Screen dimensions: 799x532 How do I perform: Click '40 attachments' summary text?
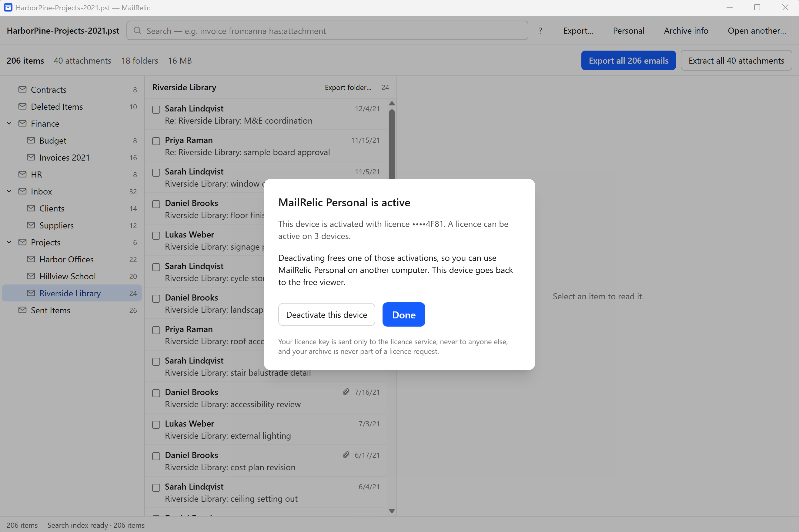(x=82, y=60)
